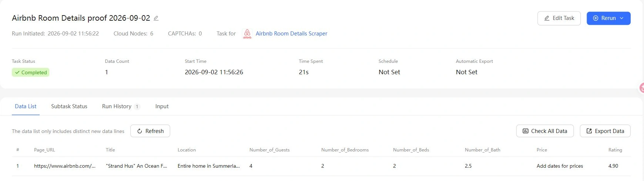
Task: Click the "Entire home in Summerla..." cell
Action: pos(209,166)
